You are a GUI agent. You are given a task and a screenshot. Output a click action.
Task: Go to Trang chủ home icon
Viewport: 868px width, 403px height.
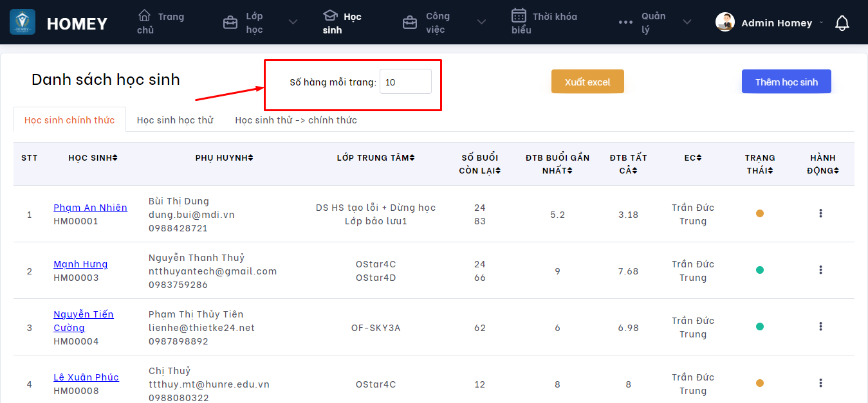point(145,15)
